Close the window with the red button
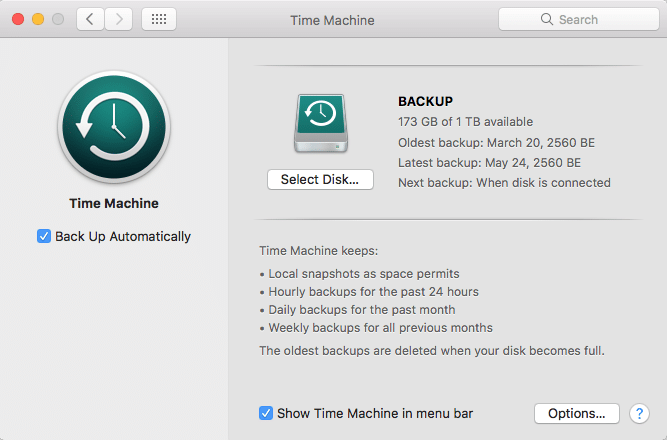This screenshot has width=667, height=440. click(x=18, y=19)
